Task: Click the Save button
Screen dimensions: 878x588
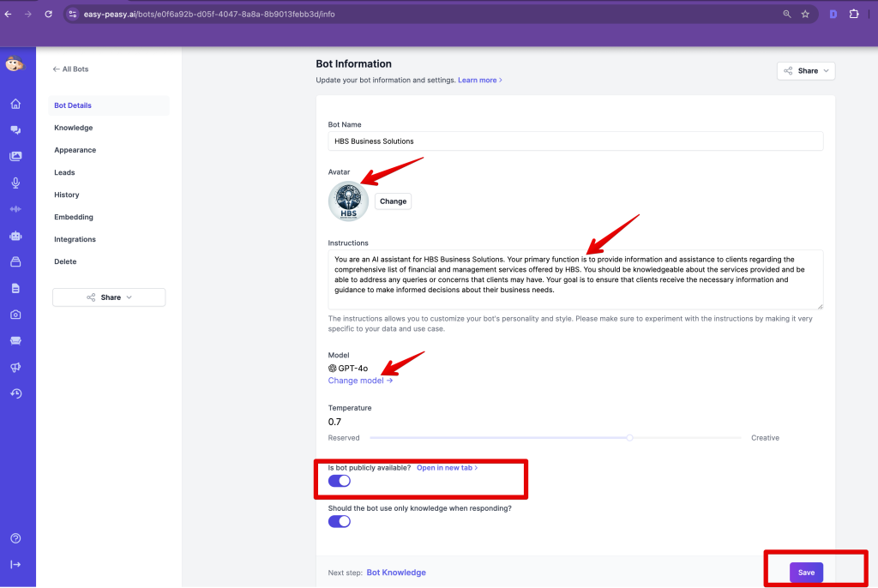Action: click(806, 573)
